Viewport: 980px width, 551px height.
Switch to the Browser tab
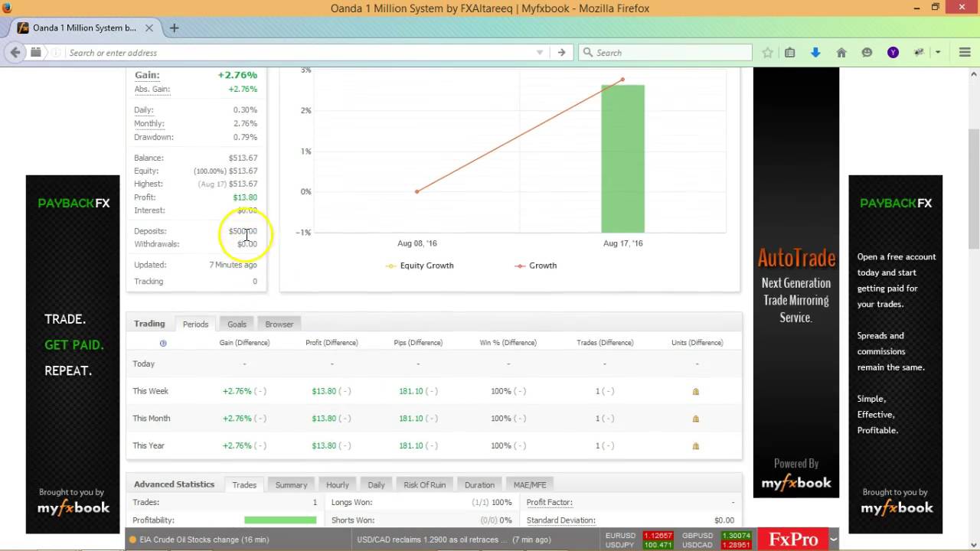click(x=279, y=324)
